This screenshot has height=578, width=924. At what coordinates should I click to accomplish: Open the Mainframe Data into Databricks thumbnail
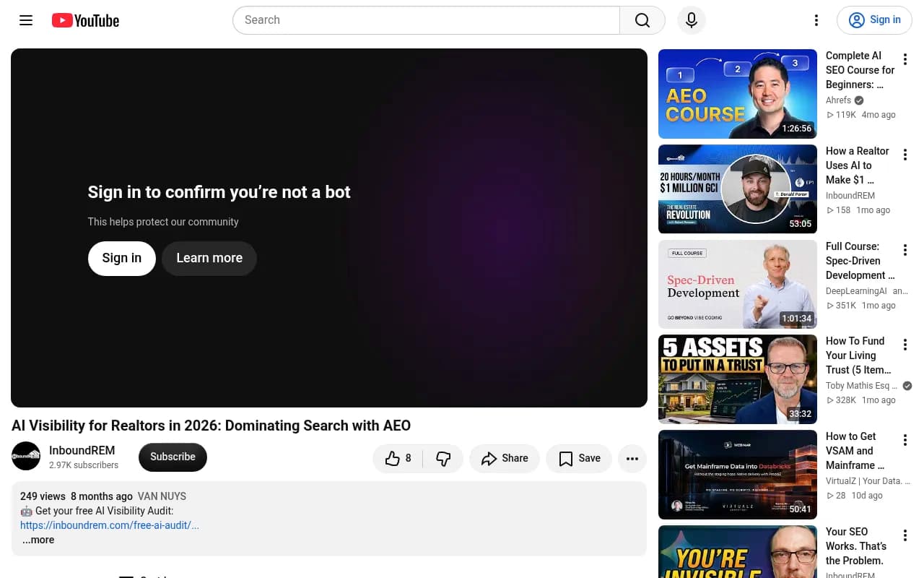coord(738,475)
